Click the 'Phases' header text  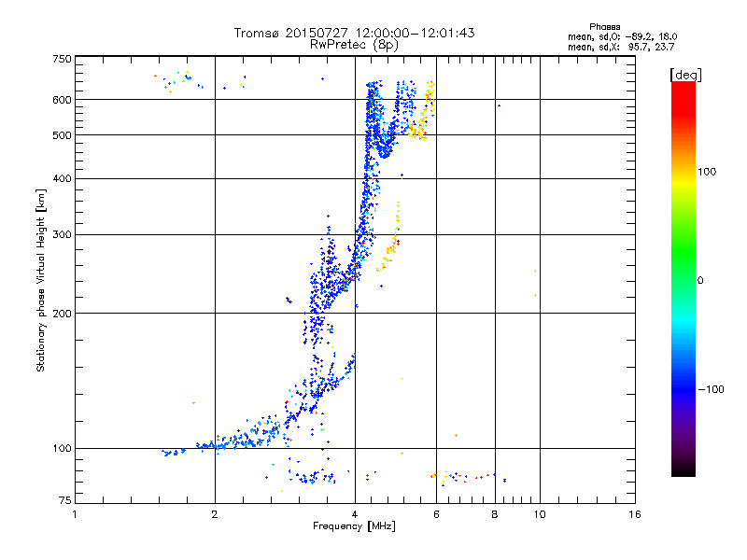click(604, 27)
